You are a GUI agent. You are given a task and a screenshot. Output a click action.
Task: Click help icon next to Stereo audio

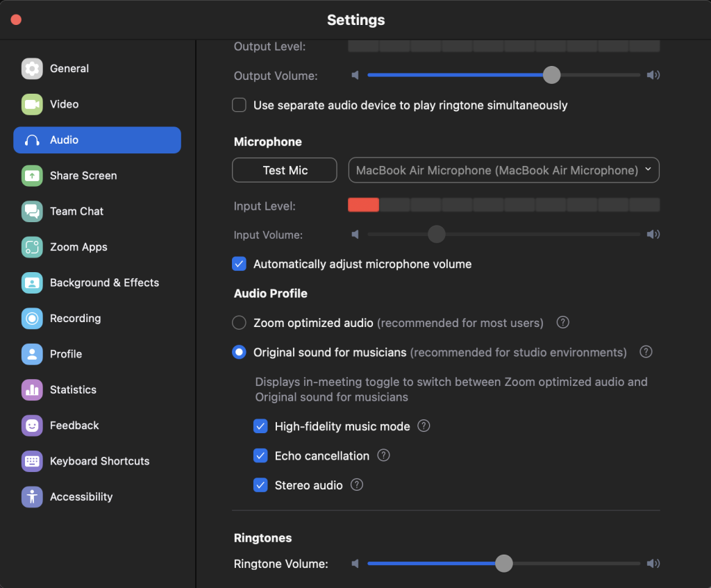tap(357, 485)
